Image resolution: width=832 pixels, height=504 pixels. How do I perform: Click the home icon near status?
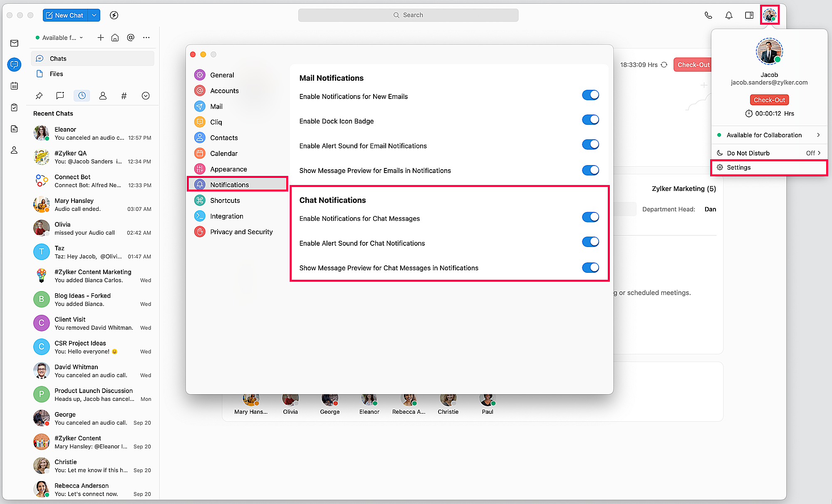click(115, 37)
